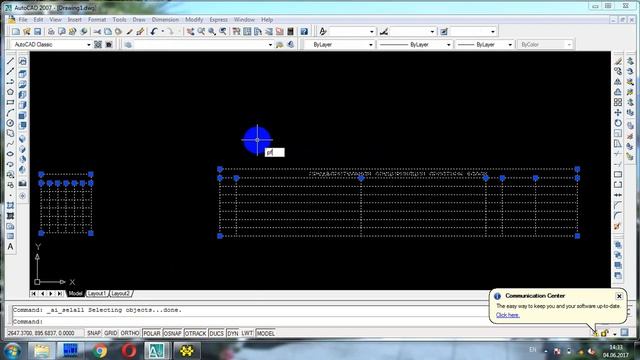640x360 pixels.
Task: Click the dynamic input box near crosshair
Action: 275,153
